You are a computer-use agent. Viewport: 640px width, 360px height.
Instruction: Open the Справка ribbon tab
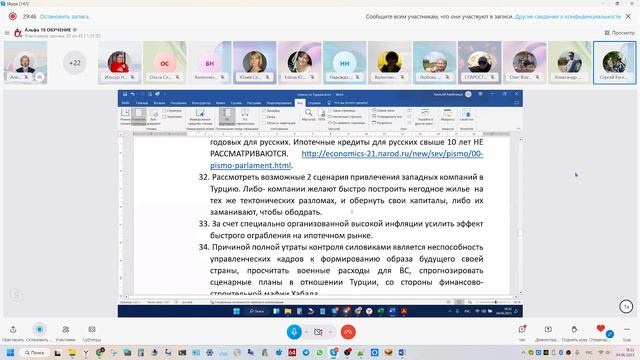314,103
